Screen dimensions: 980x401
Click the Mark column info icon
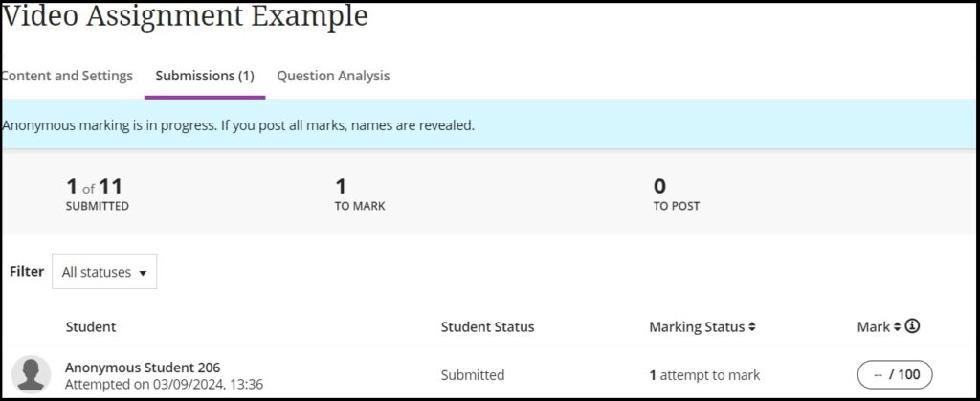[x=912, y=326]
